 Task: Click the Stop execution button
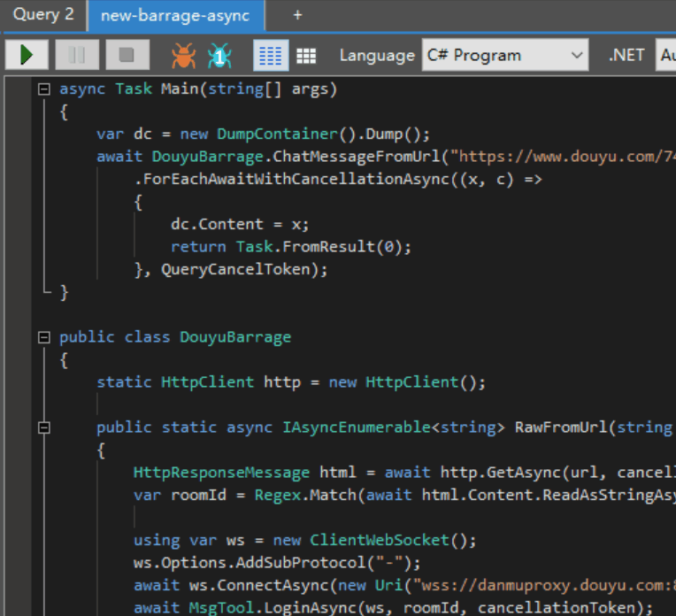pyautogui.click(x=127, y=55)
